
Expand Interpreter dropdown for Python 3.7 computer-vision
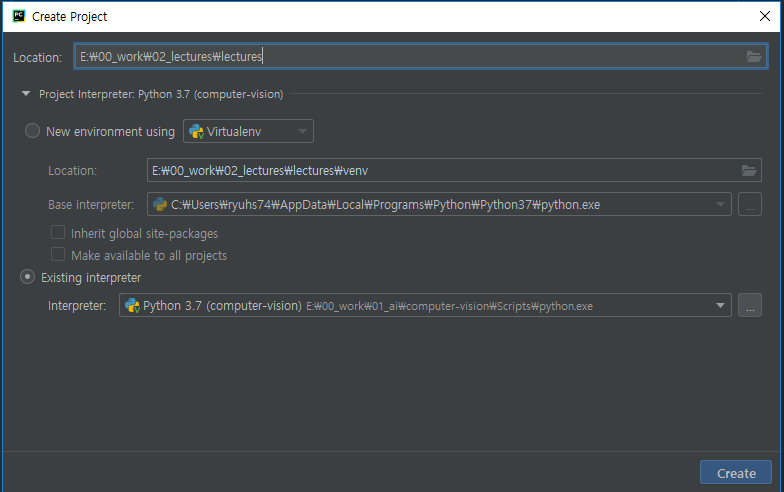tap(720, 306)
